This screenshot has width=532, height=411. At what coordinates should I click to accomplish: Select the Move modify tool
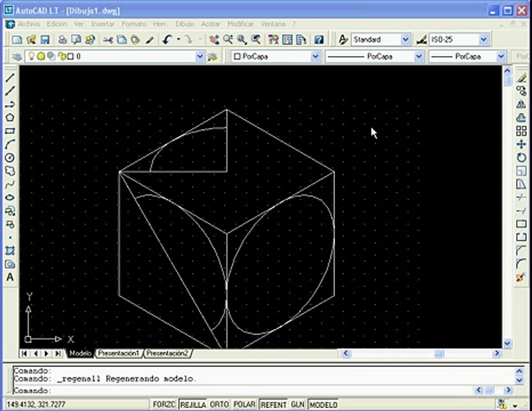click(521, 144)
